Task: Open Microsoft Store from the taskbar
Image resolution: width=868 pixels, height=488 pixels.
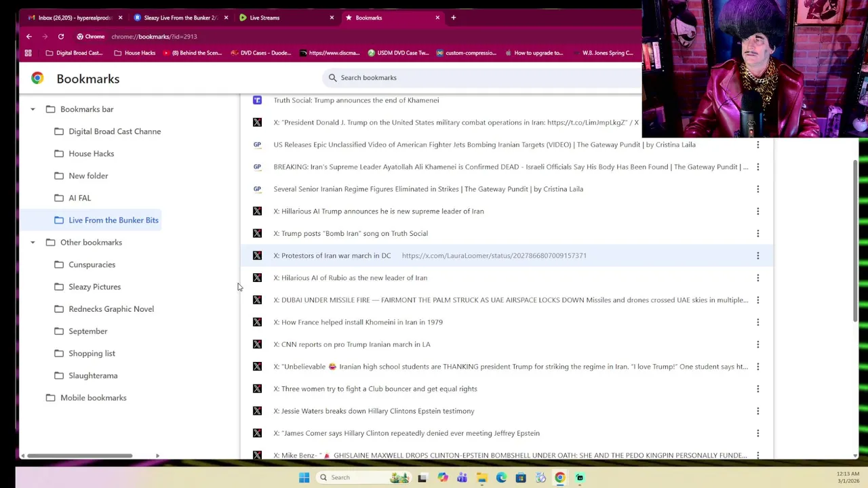Action: (521, 477)
